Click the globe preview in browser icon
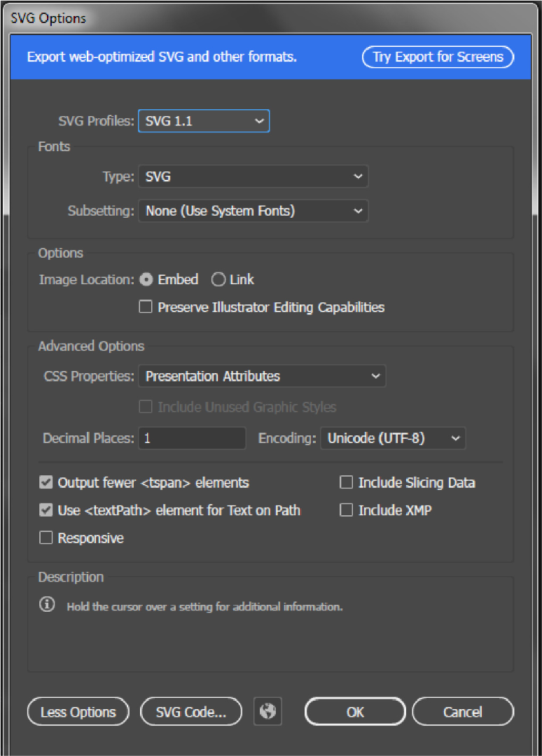Viewport: 542px width, 756px height. point(267,711)
